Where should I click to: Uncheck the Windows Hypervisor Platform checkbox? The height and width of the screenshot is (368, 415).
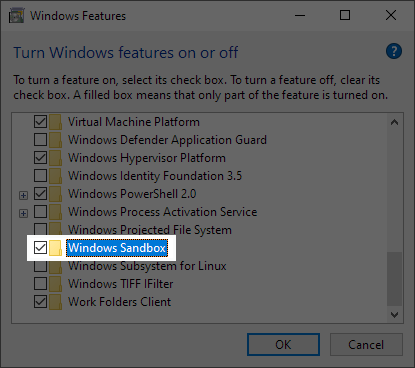pos(40,158)
